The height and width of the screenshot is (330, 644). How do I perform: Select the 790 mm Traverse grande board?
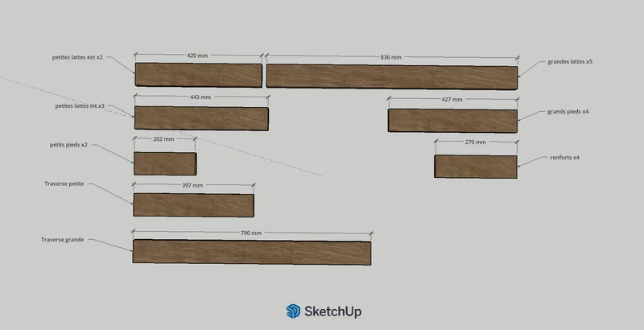click(x=252, y=252)
